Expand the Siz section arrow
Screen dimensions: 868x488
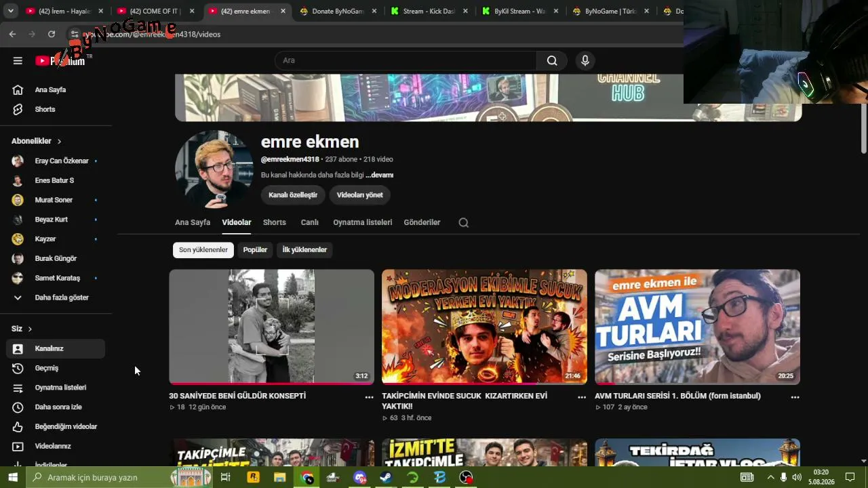(x=30, y=329)
